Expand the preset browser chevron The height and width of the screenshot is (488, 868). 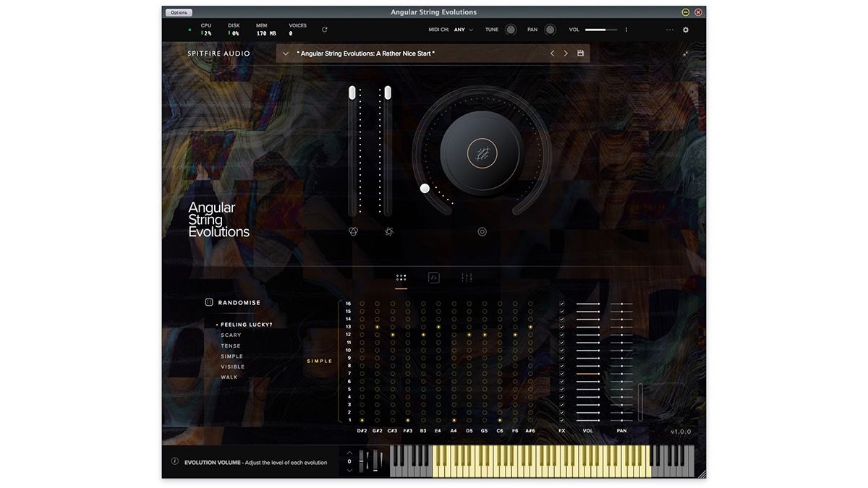pos(286,53)
